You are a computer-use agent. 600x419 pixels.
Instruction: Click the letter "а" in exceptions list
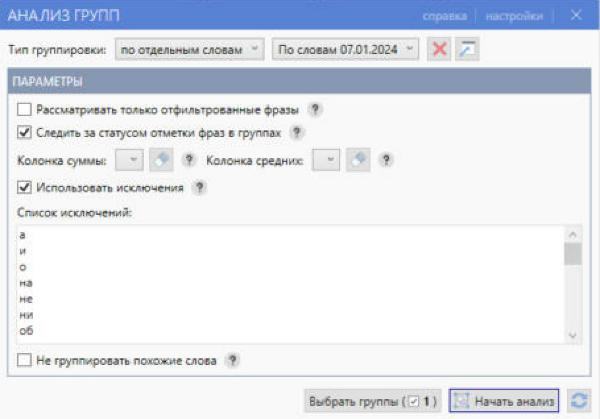coord(22,235)
